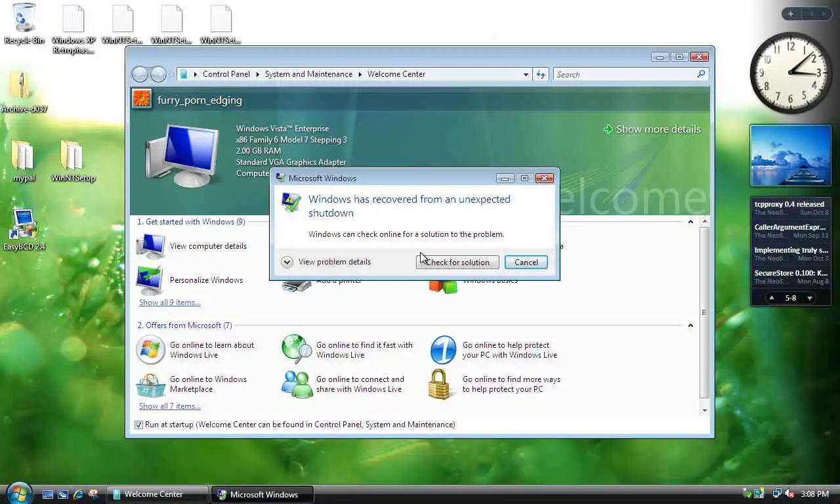Viewport: 840px width, 504px height.
Task: Click Show more details link
Action: tap(652, 129)
